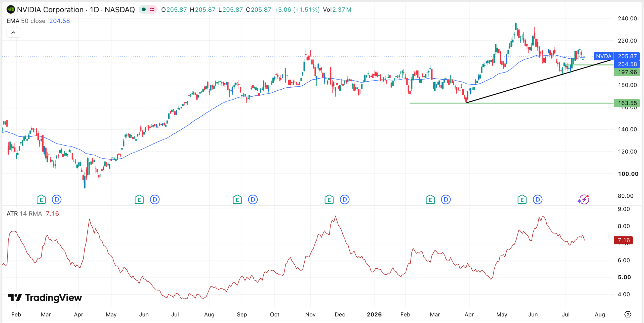Screen dimensions: 644x323
Task: Select the 204.58 EMA price label
Action: pyautogui.click(x=627, y=64)
